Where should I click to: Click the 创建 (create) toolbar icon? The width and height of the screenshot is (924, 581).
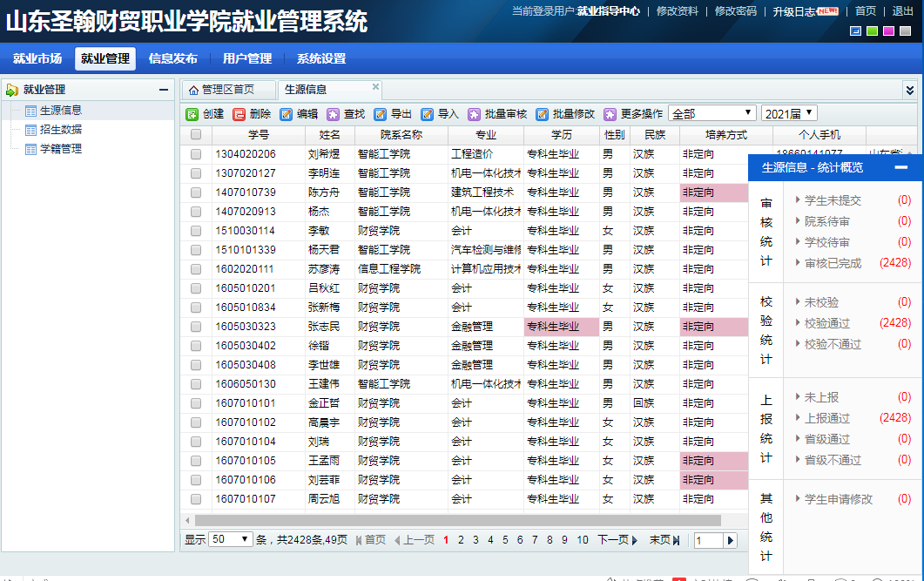pyautogui.click(x=192, y=114)
